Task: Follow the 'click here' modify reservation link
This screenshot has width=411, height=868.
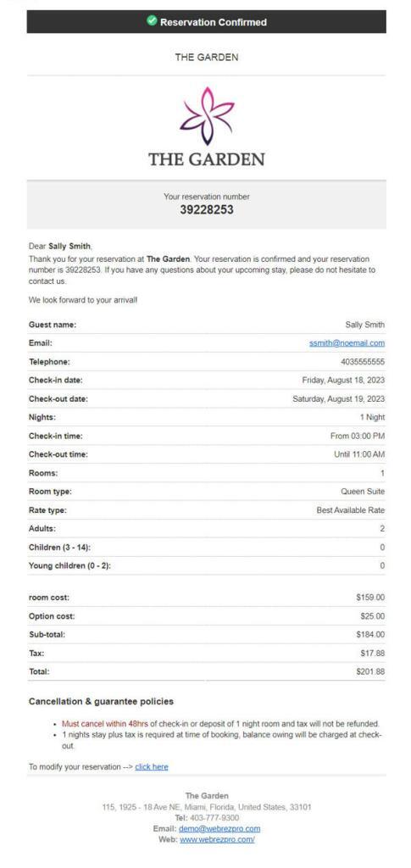Action: tap(152, 766)
